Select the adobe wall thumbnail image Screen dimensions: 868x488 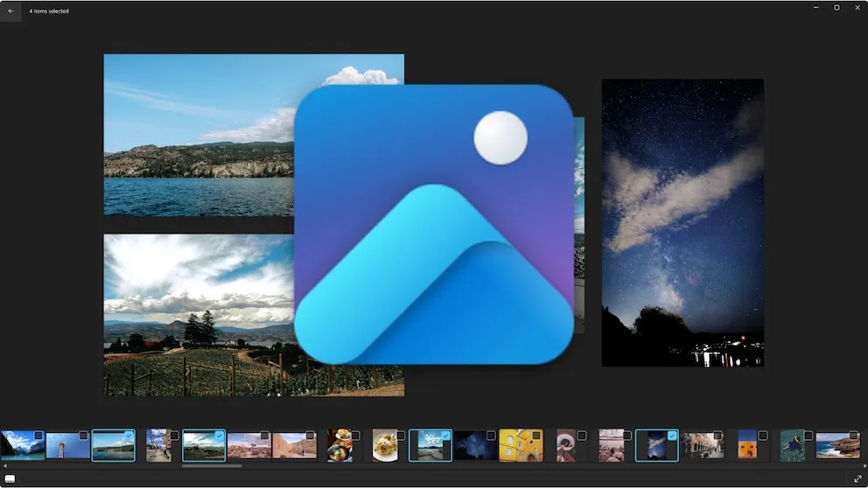[295, 446]
